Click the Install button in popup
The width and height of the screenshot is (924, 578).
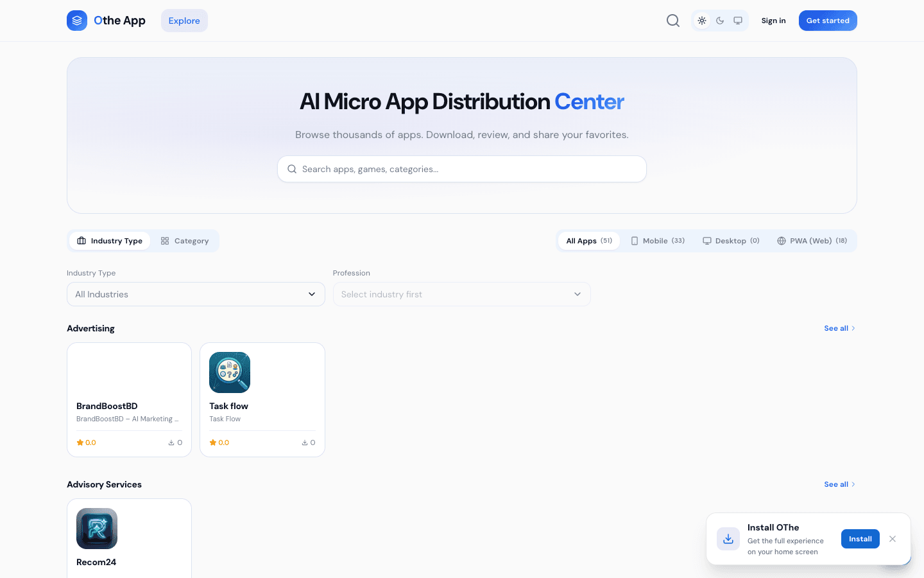860,539
